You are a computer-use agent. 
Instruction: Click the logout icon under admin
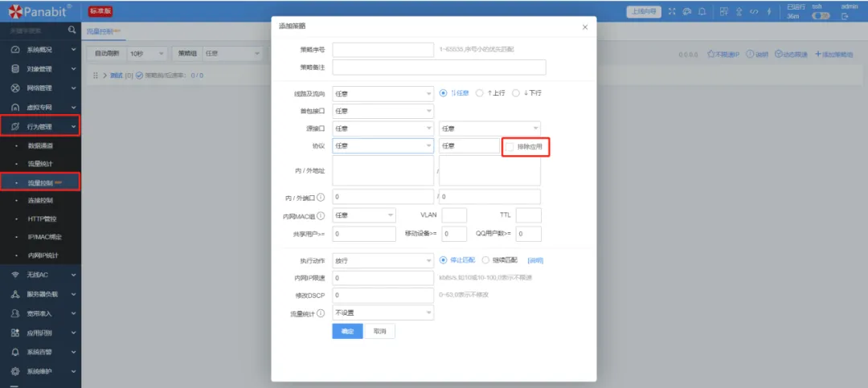845,16
